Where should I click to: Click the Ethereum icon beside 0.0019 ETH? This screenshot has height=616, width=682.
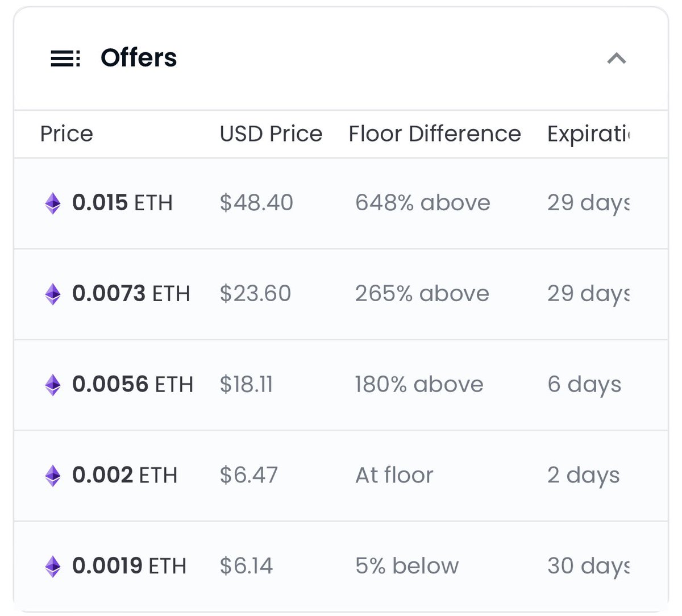[x=53, y=566]
